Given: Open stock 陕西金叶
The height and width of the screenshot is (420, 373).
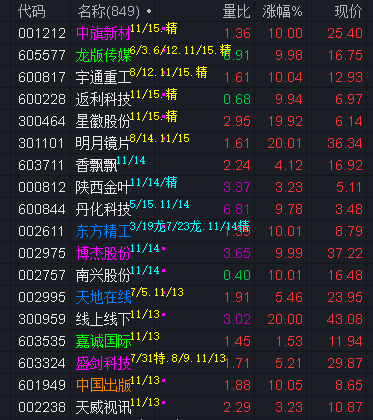Looking at the screenshot, I should coord(103,187).
